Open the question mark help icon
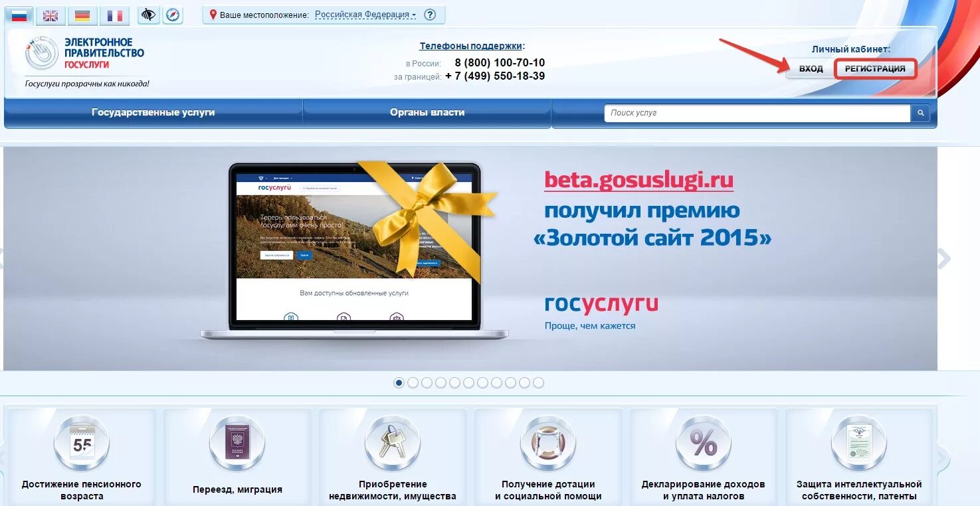Image resolution: width=980 pixels, height=506 pixels. pyautogui.click(x=431, y=15)
